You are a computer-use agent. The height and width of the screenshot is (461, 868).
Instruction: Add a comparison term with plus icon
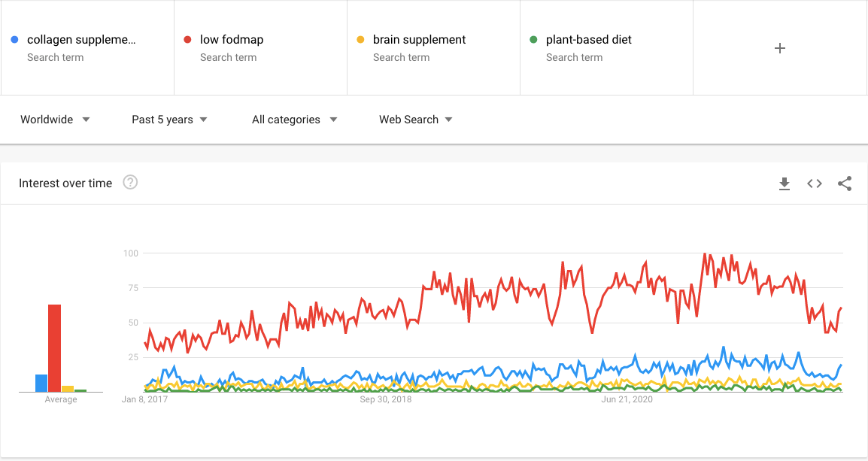(x=780, y=48)
